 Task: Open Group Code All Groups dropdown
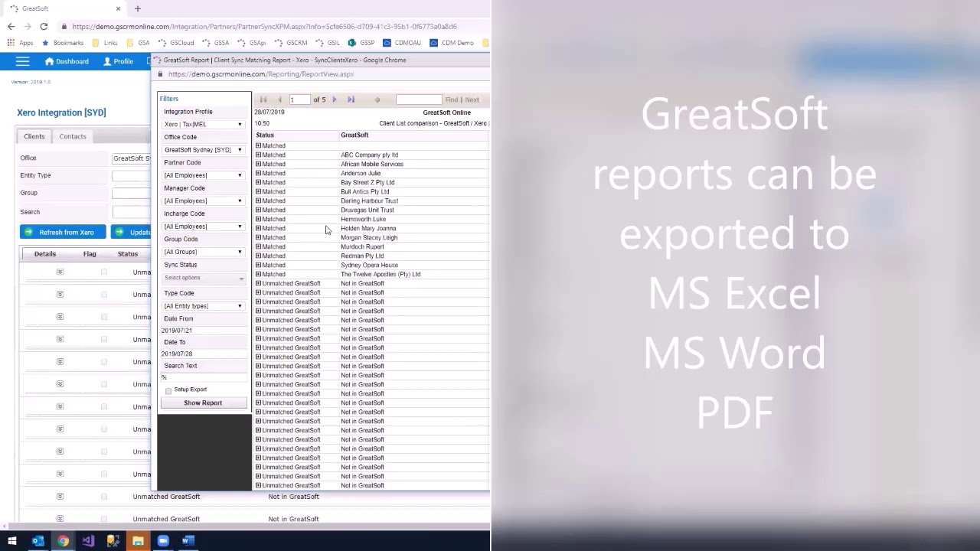tap(203, 252)
